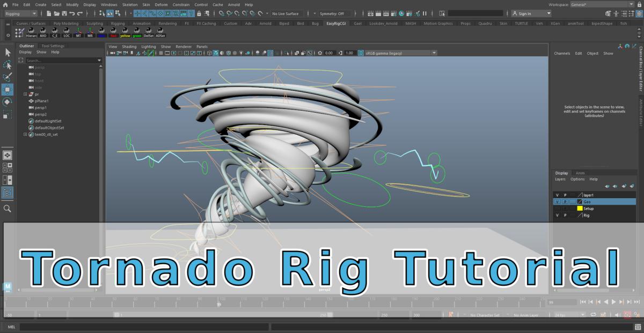Click the Sign In button
The image size is (644, 333).
click(x=530, y=13)
